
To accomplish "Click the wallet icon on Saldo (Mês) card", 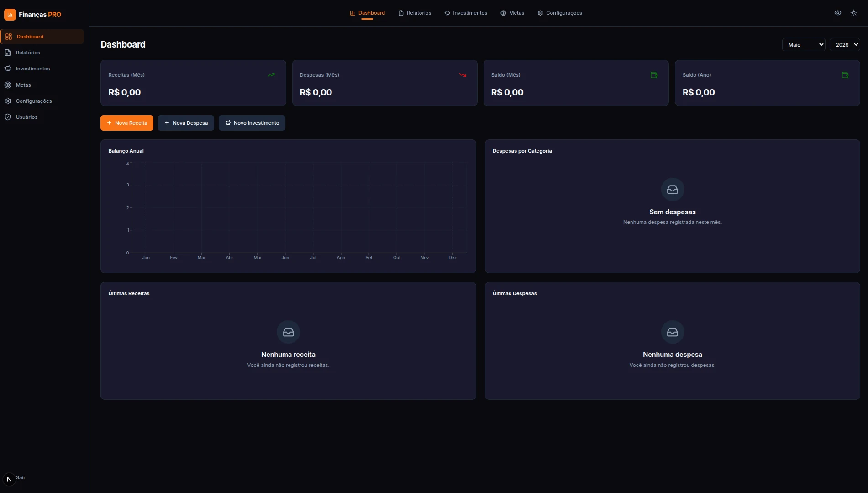I will click(654, 75).
